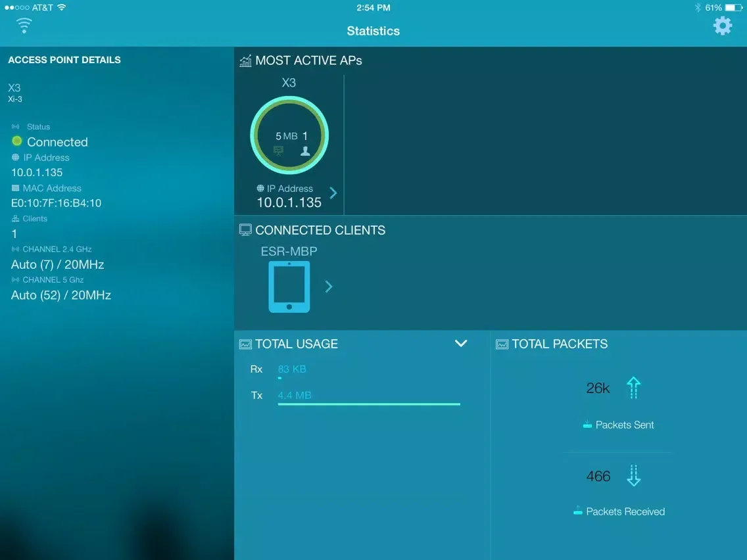The image size is (747, 560).
Task: Open settings with the gear icon
Action: (x=722, y=26)
